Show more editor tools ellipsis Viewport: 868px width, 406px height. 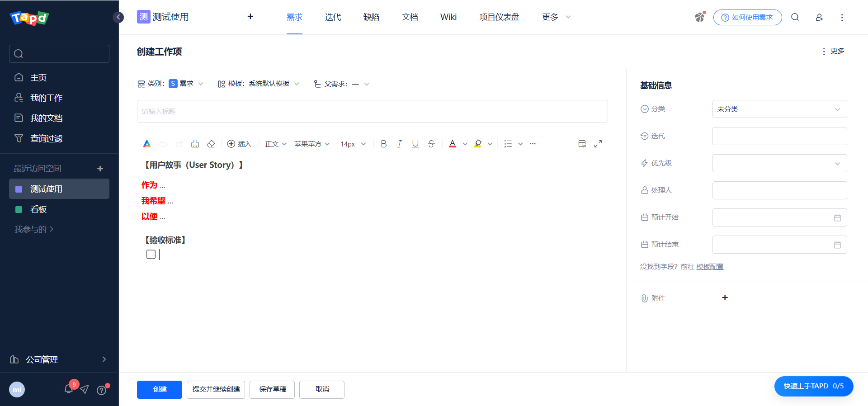(533, 144)
